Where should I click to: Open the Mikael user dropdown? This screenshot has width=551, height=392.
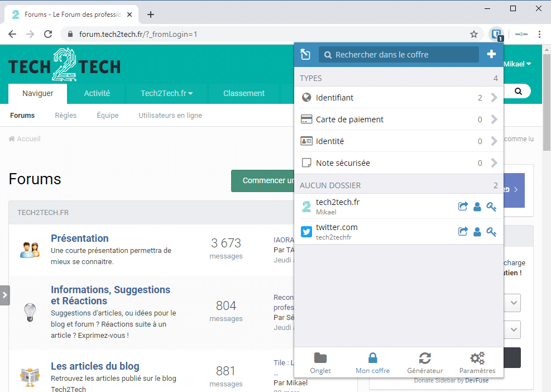[x=518, y=64]
